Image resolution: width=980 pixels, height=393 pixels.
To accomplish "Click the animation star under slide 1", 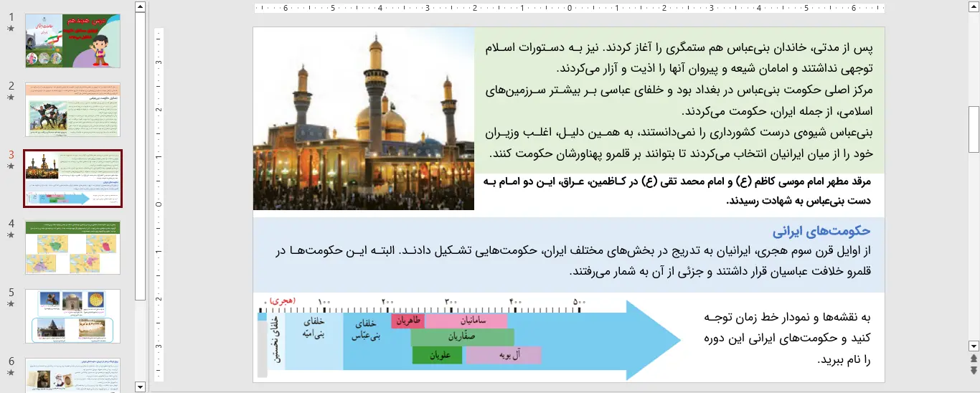I will [10, 29].
